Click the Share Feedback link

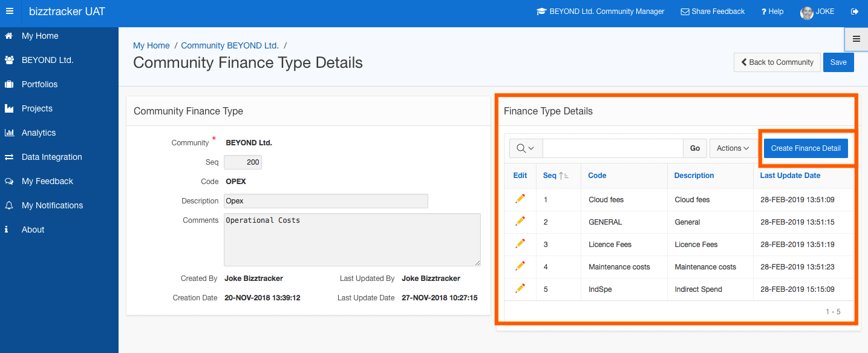713,12
